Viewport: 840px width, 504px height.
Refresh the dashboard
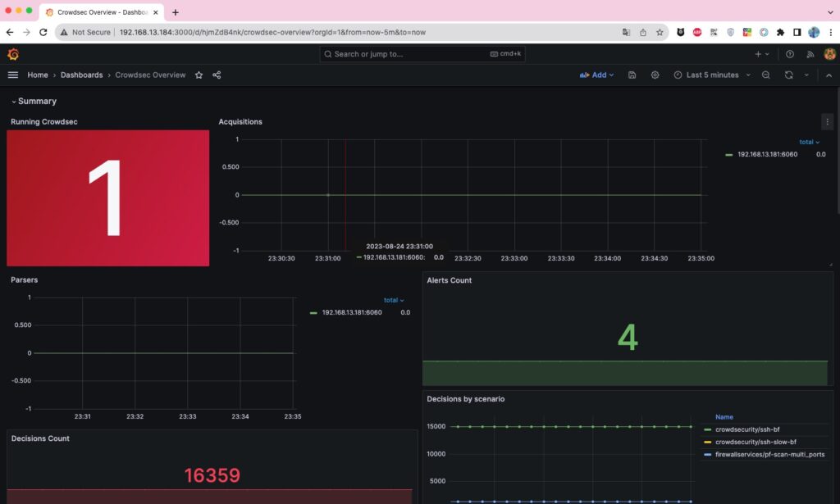pos(788,75)
